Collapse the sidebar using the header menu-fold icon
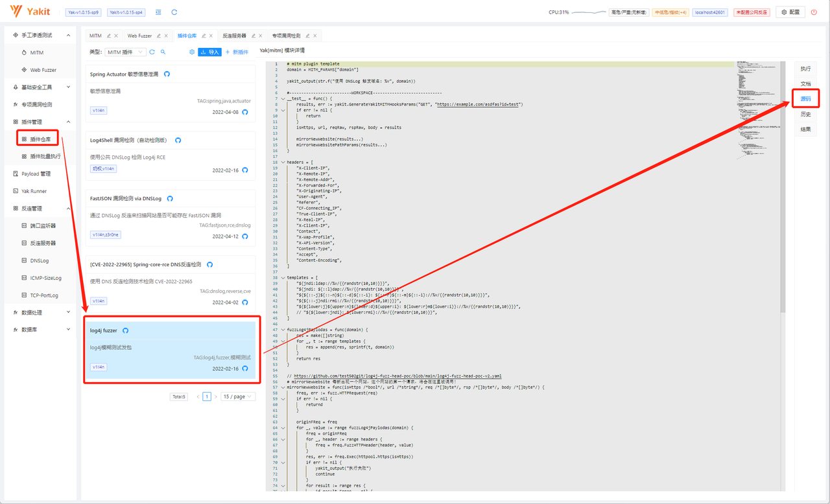Viewport: 830px width, 504px height. [159, 12]
